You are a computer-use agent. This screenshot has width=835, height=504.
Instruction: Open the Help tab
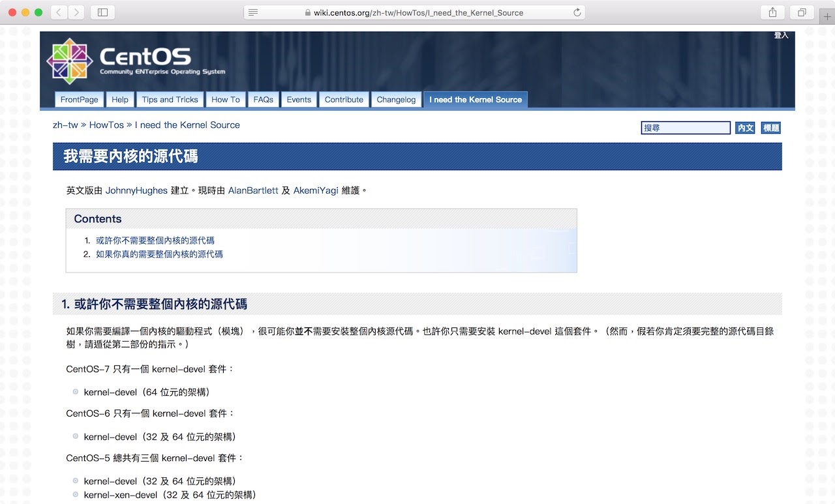(x=120, y=100)
